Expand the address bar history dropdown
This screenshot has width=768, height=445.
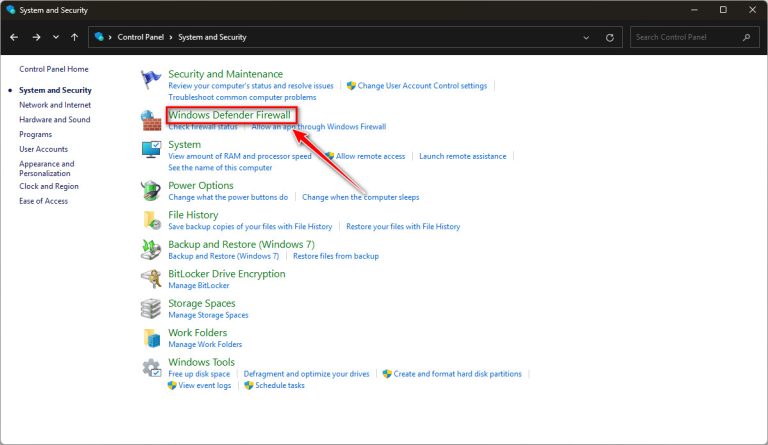pyautogui.click(x=585, y=37)
